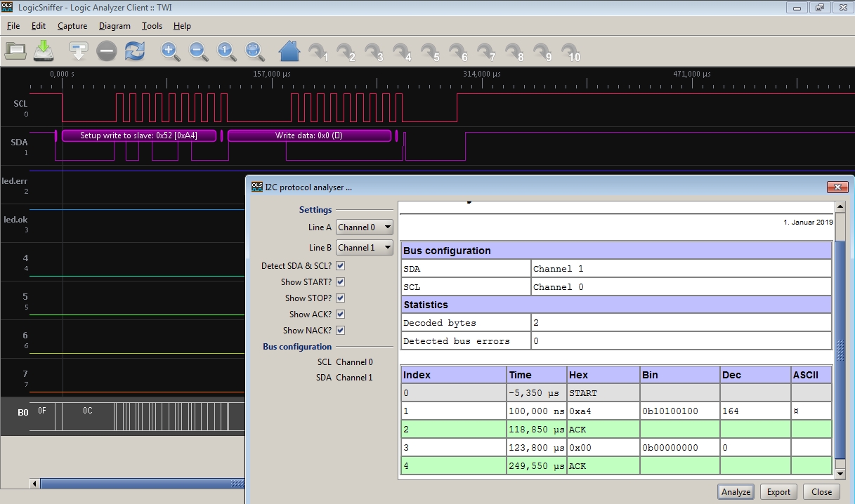855x504 pixels.
Task: Jump to cursor 5
Action: [x=430, y=52]
